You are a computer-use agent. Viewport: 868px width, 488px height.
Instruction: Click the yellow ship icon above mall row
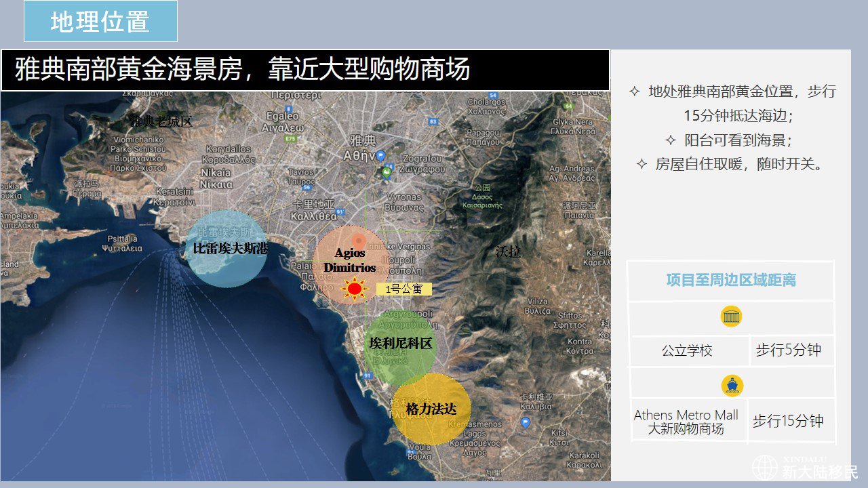(732, 386)
